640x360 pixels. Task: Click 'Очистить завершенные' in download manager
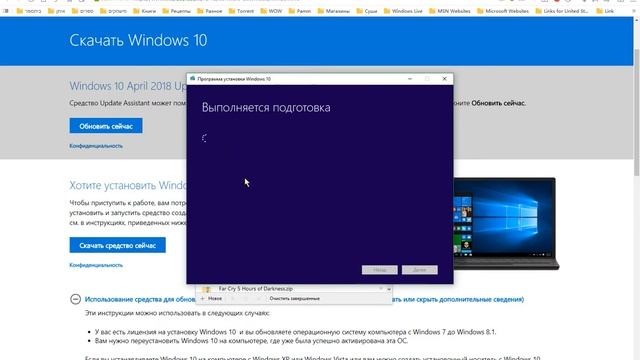click(x=294, y=298)
